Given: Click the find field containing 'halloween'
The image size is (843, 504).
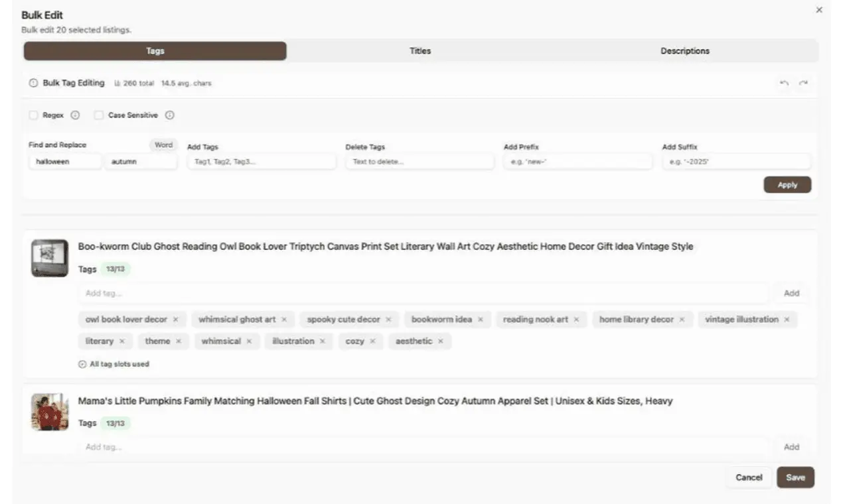Looking at the screenshot, I should point(65,162).
